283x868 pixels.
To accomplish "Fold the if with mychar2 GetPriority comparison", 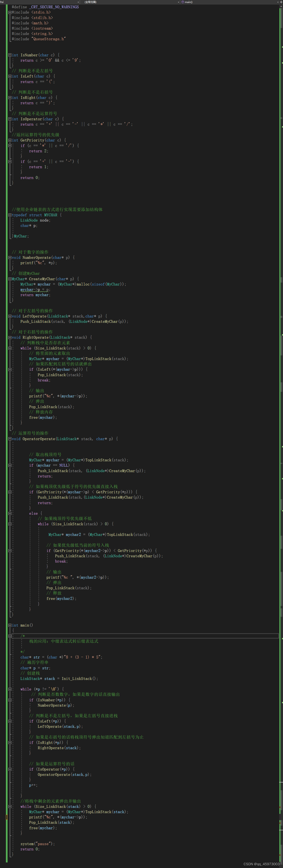I will pyautogui.click(x=10, y=551).
